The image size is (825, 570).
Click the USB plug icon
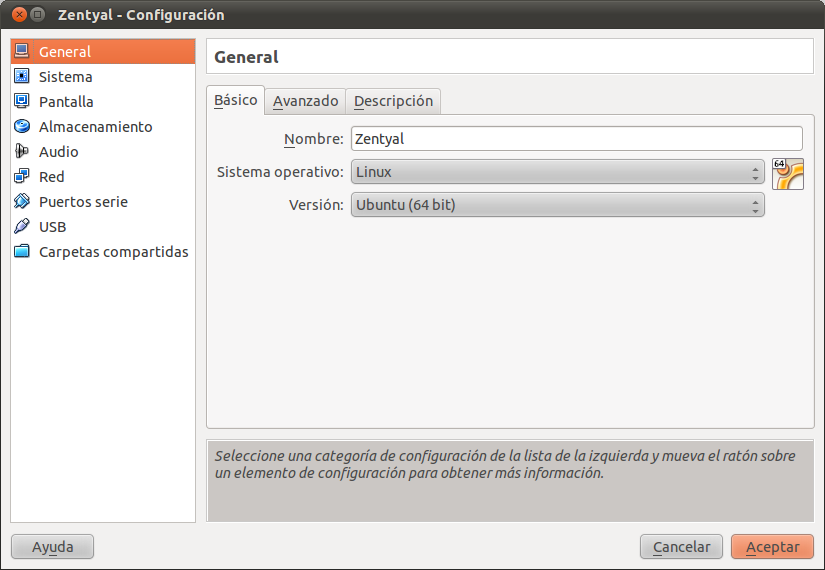[22, 226]
